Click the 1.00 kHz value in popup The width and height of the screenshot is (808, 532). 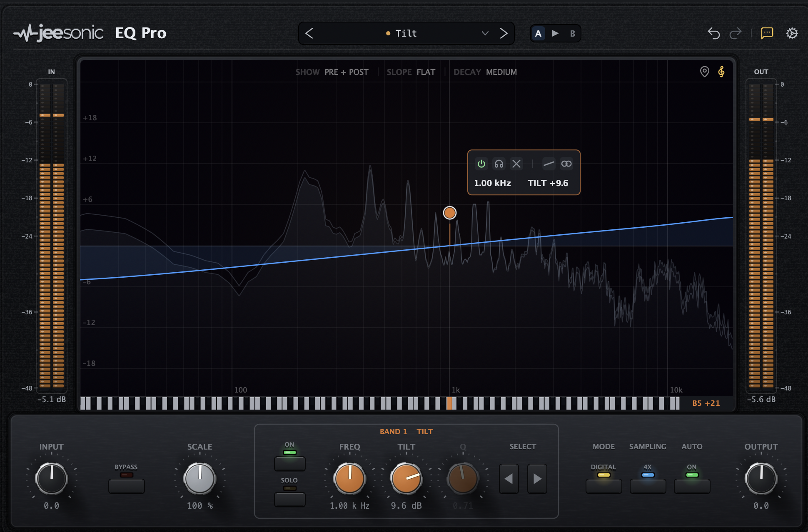[492, 183]
